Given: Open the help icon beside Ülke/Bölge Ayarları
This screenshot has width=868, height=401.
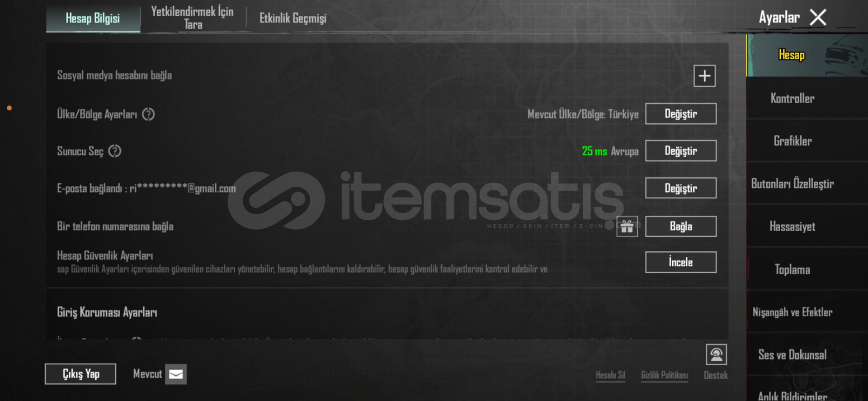Looking at the screenshot, I should tap(148, 114).
